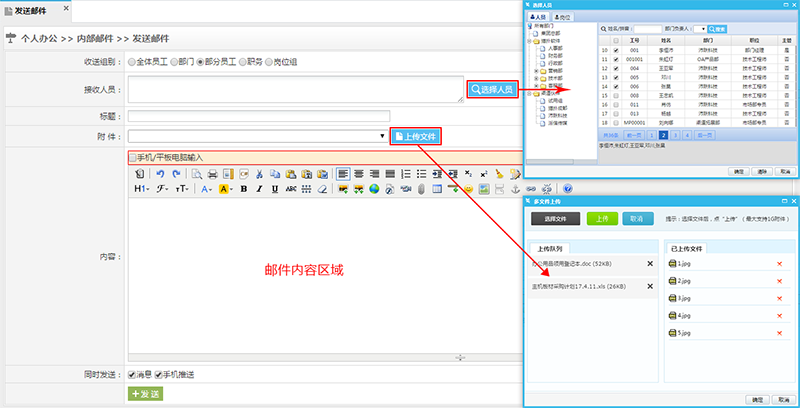Image resolution: width=800 pixels, height=408 pixels.
Task: Select the 全体员工 radio button
Action: pyautogui.click(x=132, y=62)
